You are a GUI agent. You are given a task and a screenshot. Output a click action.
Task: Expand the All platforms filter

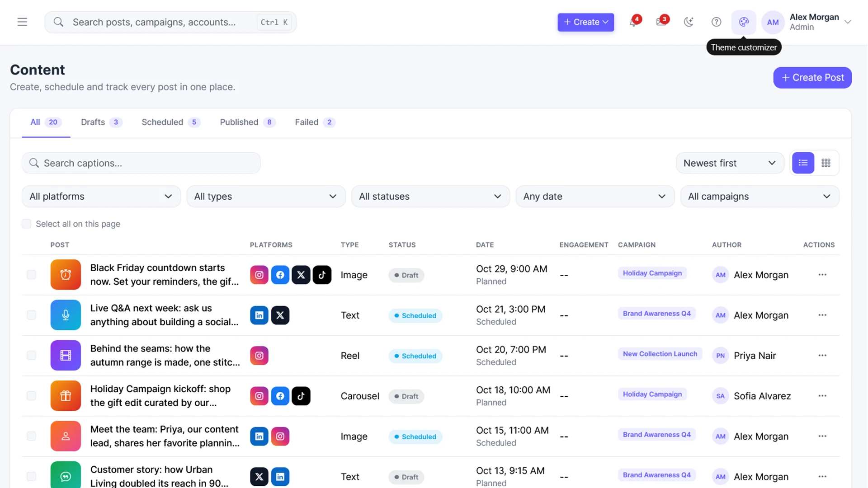point(101,196)
